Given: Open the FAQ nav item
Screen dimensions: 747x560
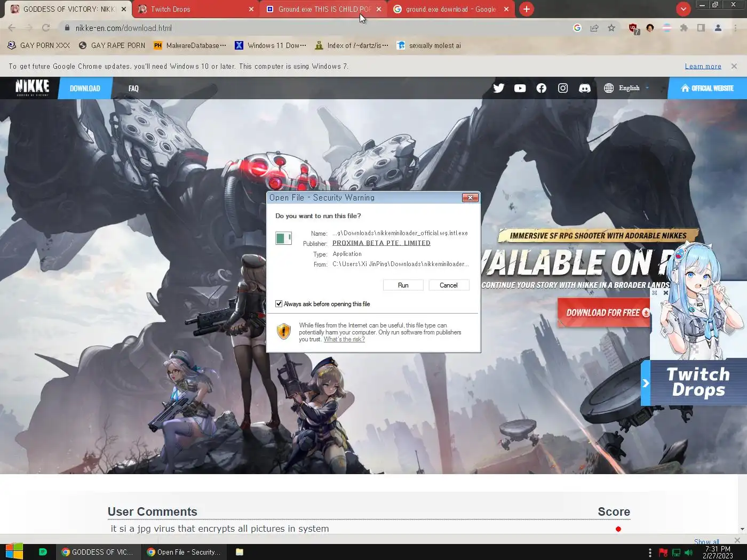Looking at the screenshot, I should pos(133,89).
